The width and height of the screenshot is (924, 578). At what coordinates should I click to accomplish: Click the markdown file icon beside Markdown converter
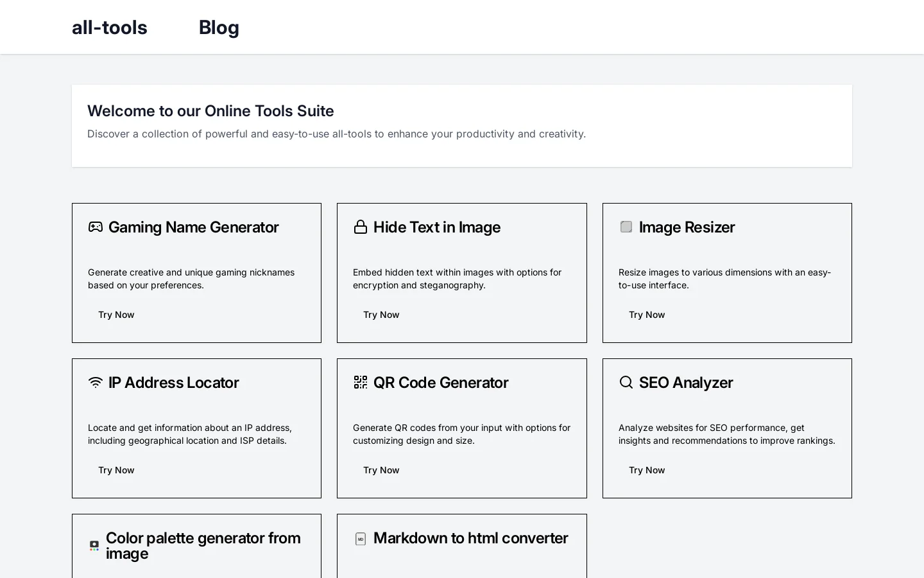(361, 538)
